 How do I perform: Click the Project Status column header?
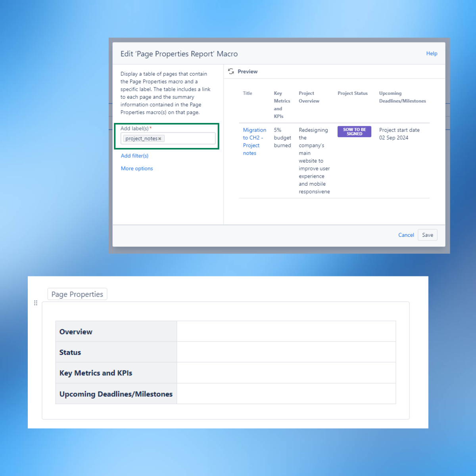click(352, 93)
